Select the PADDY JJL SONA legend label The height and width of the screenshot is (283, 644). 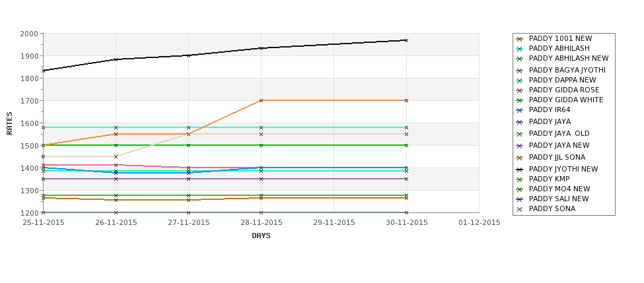[x=557, y=158]
